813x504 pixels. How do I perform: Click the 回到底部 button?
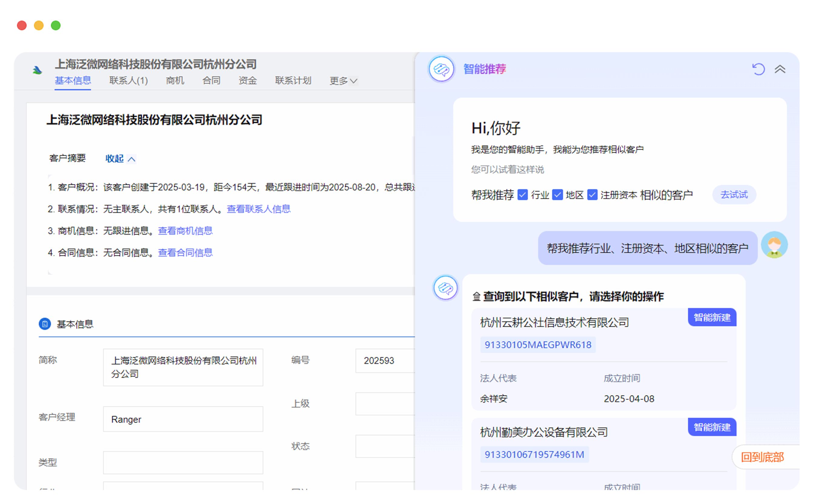(762, 457)
